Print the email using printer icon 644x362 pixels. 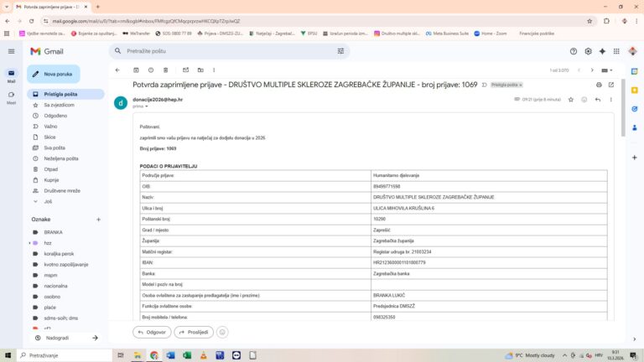click(x=599, y=85)
